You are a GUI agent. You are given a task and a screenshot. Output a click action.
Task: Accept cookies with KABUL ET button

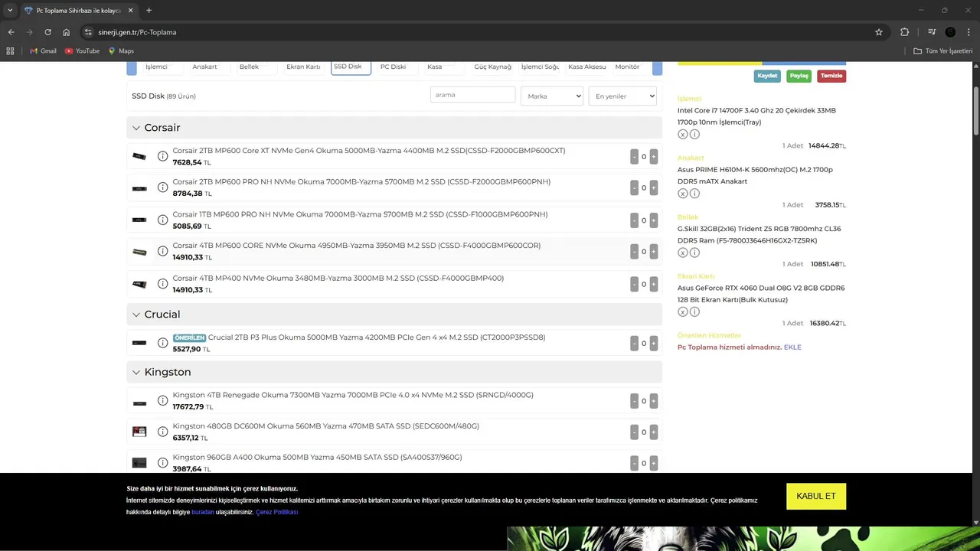tap(816, 496)
